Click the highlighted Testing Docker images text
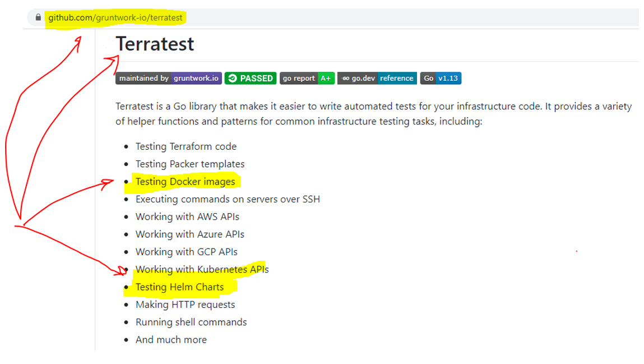 point(185,182)
